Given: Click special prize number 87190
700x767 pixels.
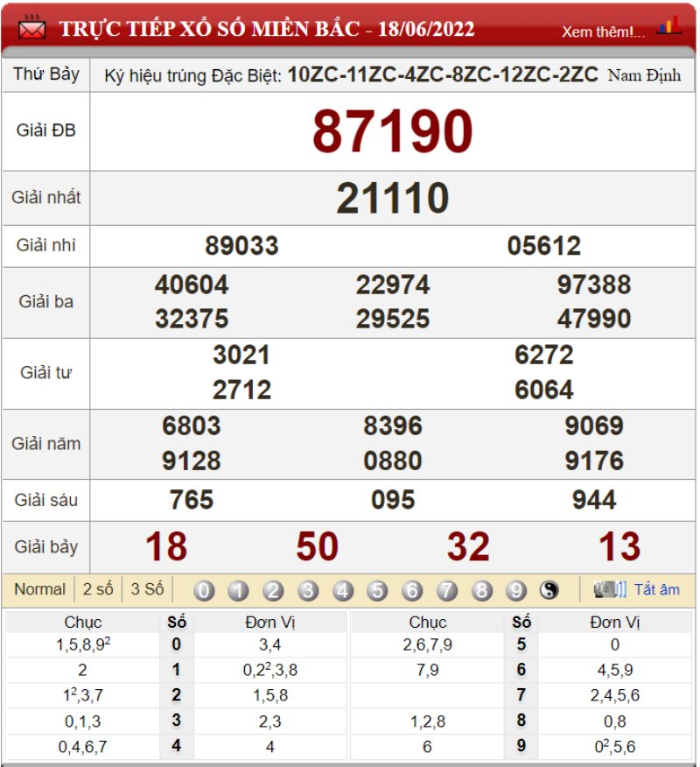Looking at the screenshot, I should point(393,131).
